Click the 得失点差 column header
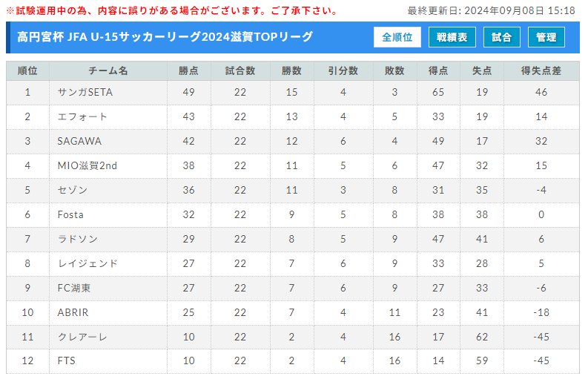The height and width of the screenshot is (382, 588). pos(541,71)
